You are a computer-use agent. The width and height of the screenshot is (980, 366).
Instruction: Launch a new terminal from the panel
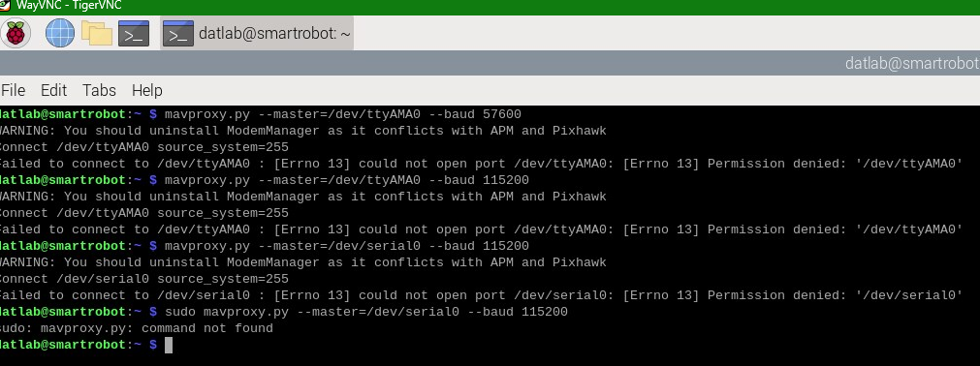coord(134,33)
